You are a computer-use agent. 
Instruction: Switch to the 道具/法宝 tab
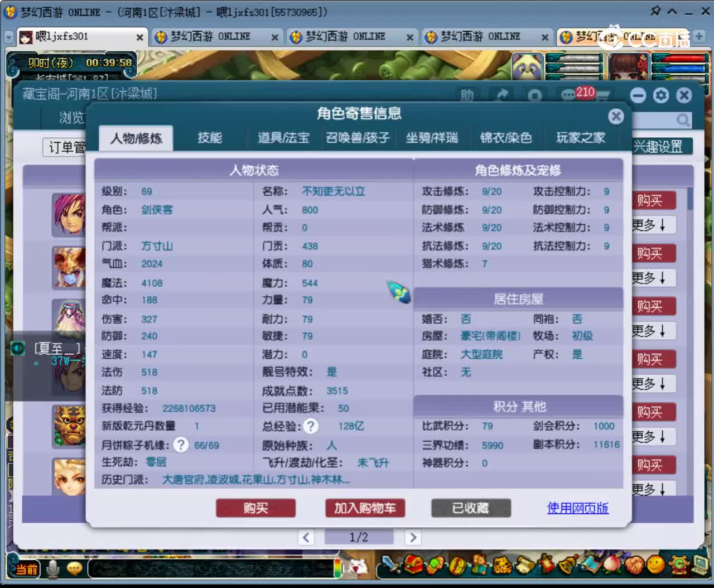[283, 138]
